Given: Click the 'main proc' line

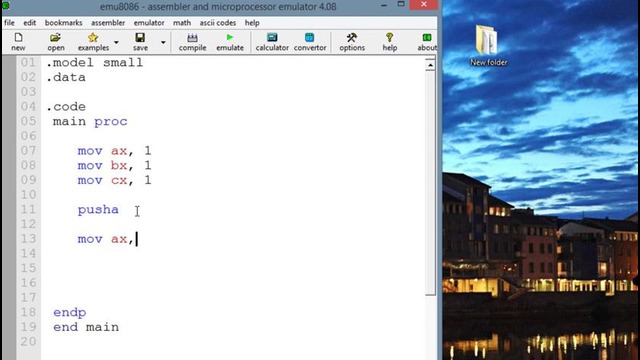Looking at the screenshot, I should click(90, 121).
